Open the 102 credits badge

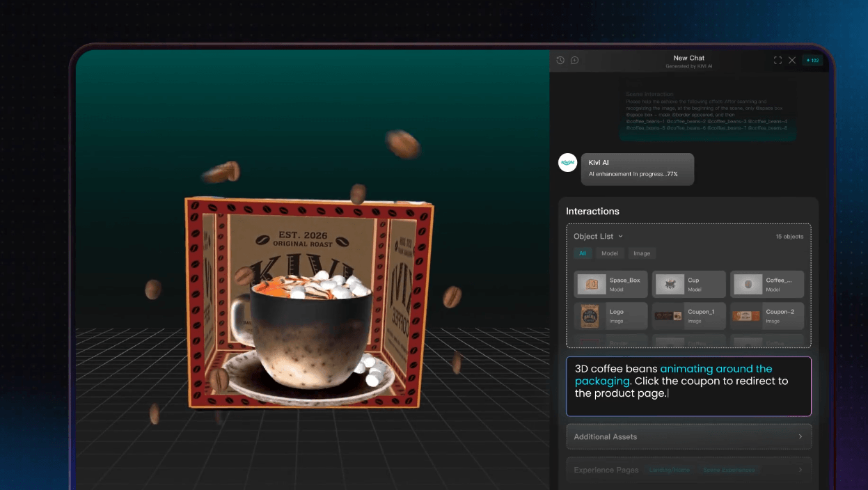coord(812,61)
